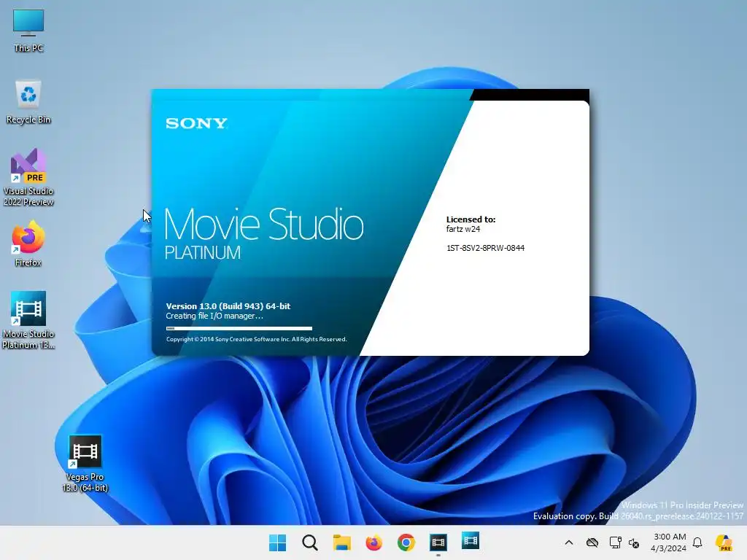Launch Google Chrome from the taskbar
The height and width of the screenshot is (560, 747).
point(406,542)
